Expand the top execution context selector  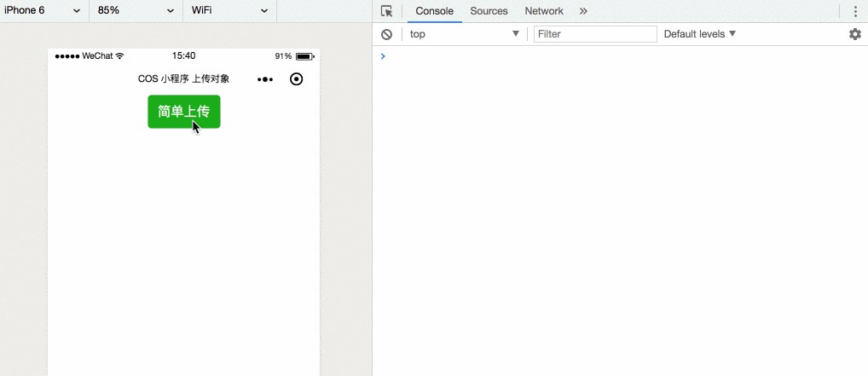click(464, 34)
